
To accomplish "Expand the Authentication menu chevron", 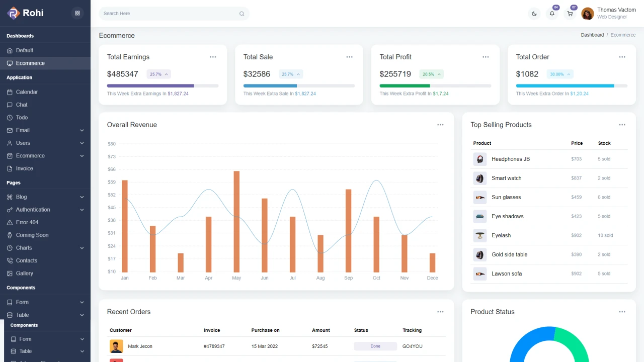I will click(82, 210).
